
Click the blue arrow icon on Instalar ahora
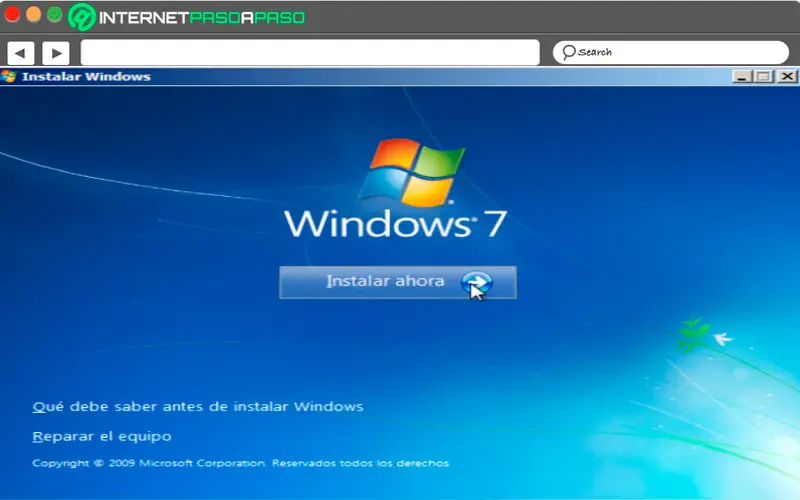477,282
